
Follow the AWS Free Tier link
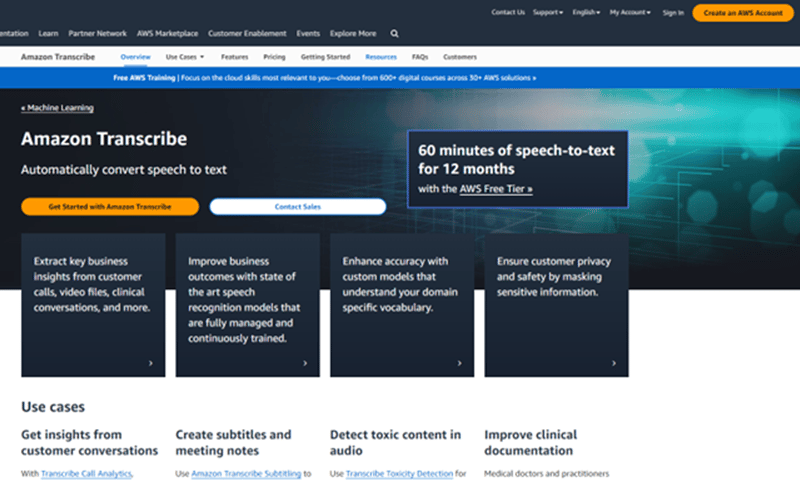(x=496, y=189)
